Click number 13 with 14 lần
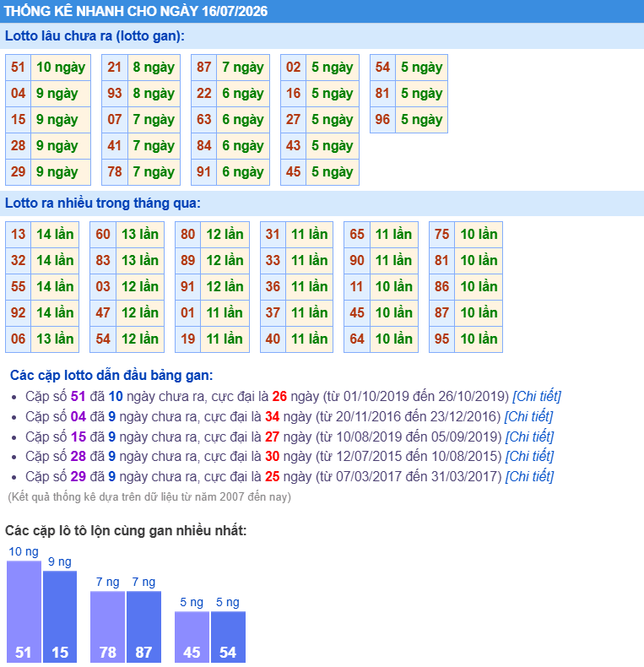644x667 pixels. [x=42, y=235]
